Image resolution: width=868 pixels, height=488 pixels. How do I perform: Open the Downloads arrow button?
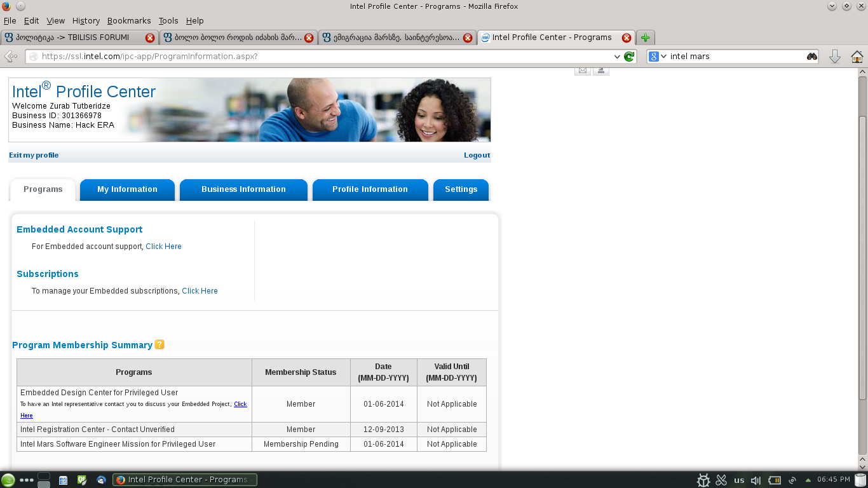point(835,57)
